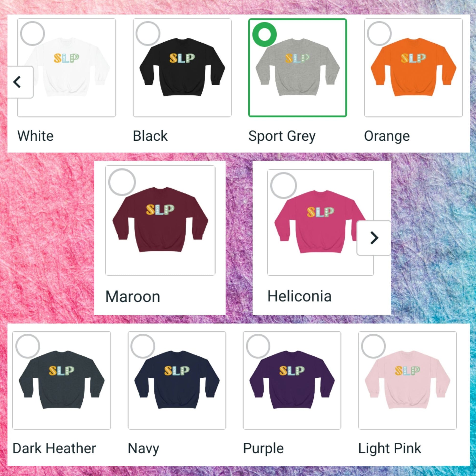View the maroon sweatshirt image
The height and width of the screenshot is (476, 476).
[x=160, y=220]
